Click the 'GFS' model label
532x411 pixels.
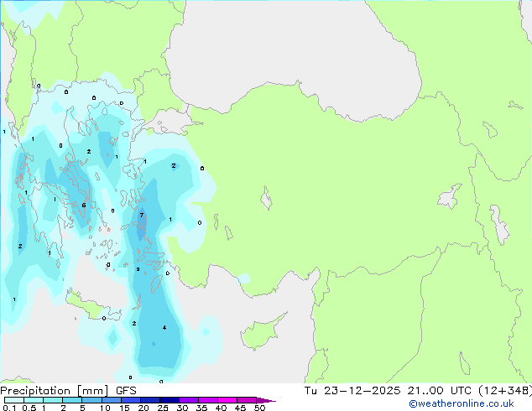[126, 391]
